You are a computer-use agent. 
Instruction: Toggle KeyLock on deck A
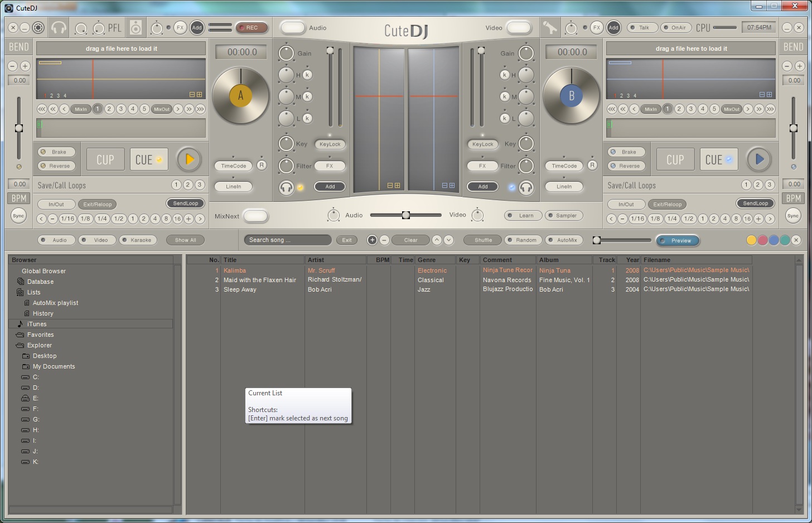click(x=330, y=144)
